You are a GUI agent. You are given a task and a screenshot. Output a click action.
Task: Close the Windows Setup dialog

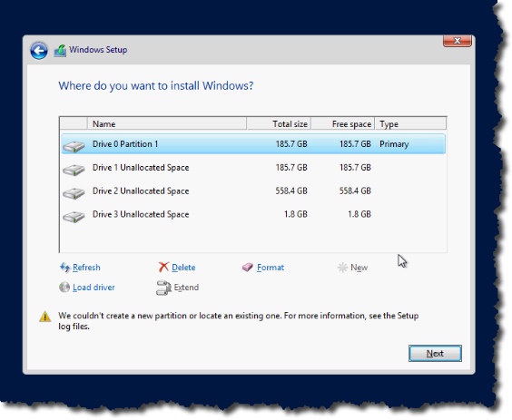coord(458,41)
